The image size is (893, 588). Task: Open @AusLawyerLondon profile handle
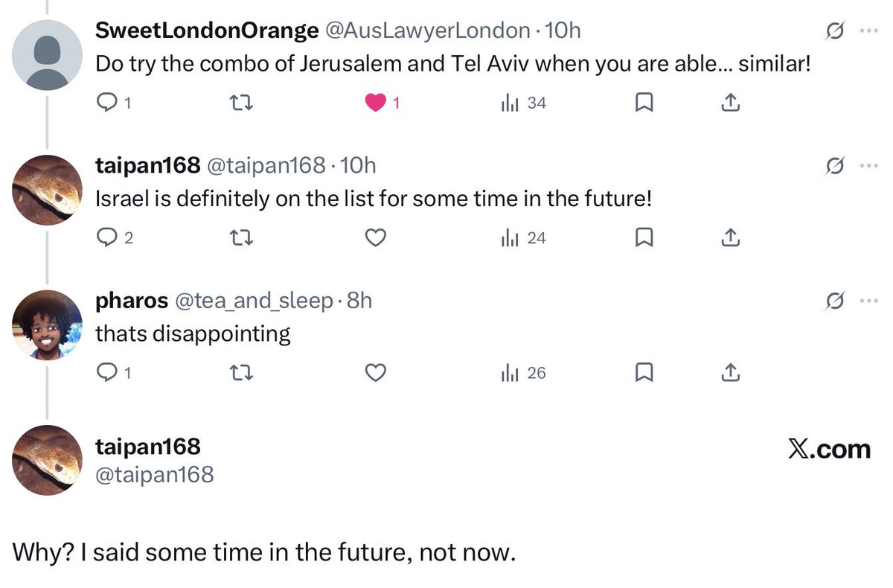[x=427, y=31]
